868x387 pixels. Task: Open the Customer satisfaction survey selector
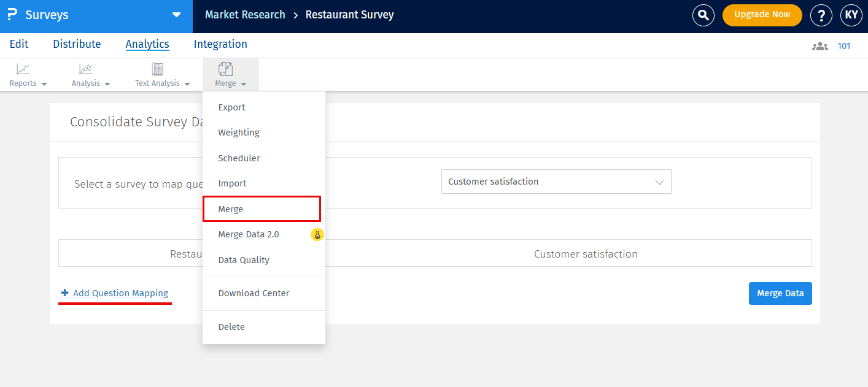[556, 182]
